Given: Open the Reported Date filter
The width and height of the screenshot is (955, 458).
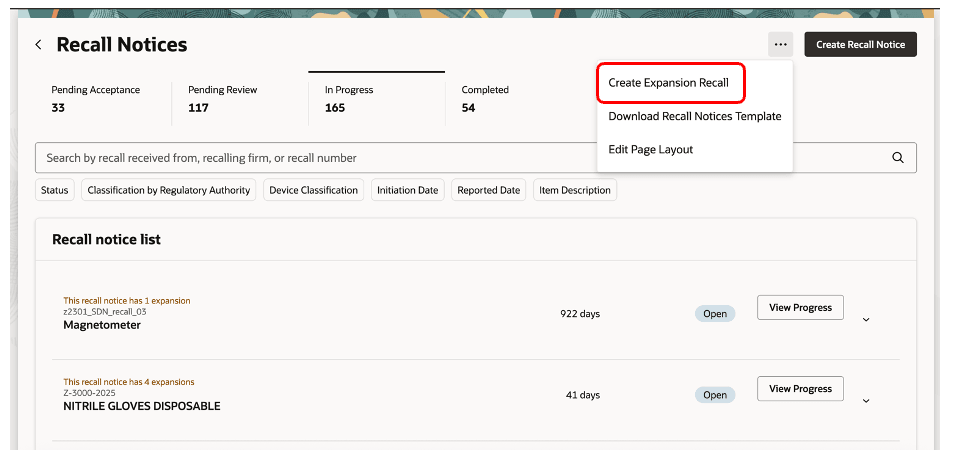Looking at the screenshot, I should pyautogui.click(x=488, y=190).
